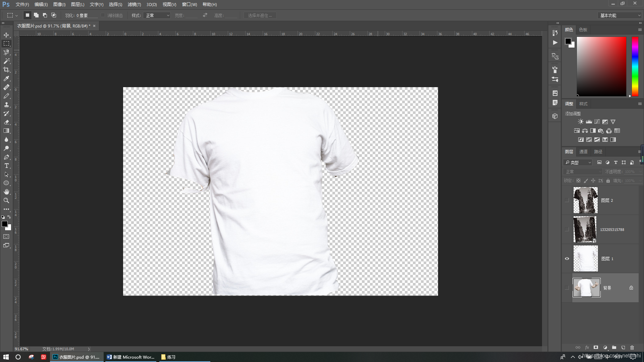Open the 样式 style dropdown

click(157, 15)
